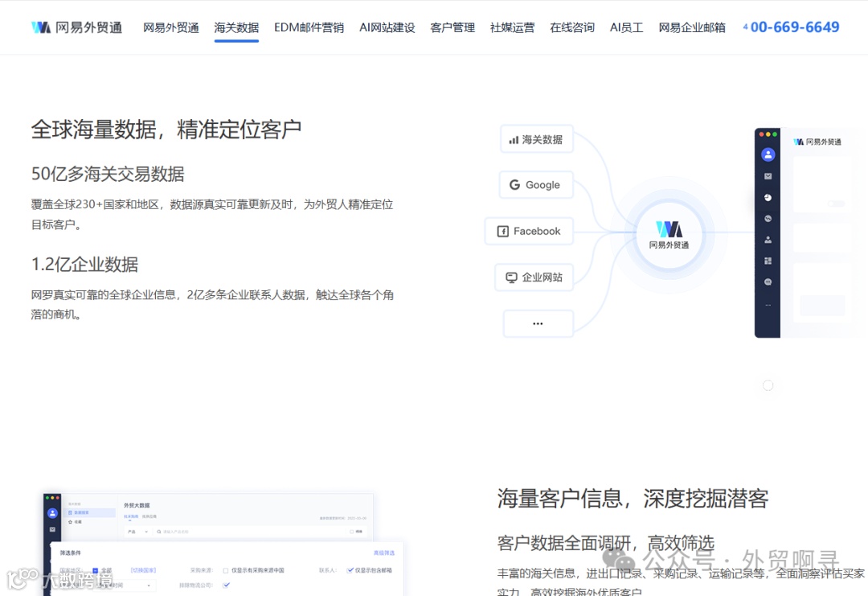Image resolution: width=868 pixels, height=596 pixels.
Task: Click the 网易外贸通 logo inside the mockup window
Action: click(817, 142)
